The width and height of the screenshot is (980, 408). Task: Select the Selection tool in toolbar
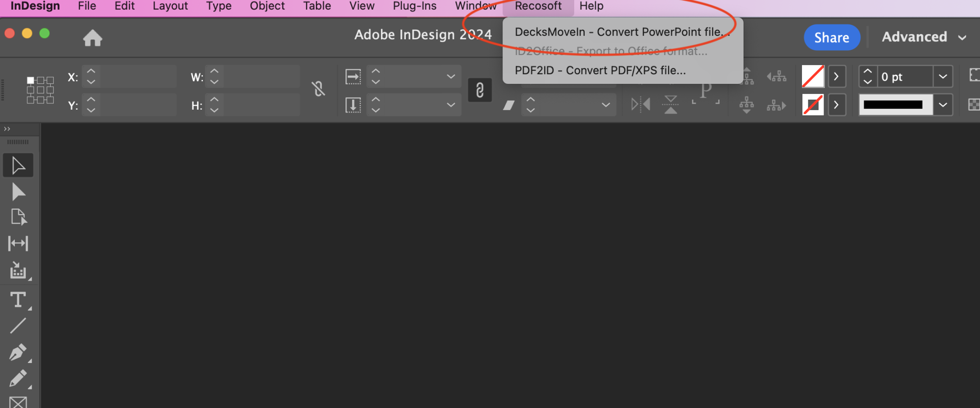(18, 165)
